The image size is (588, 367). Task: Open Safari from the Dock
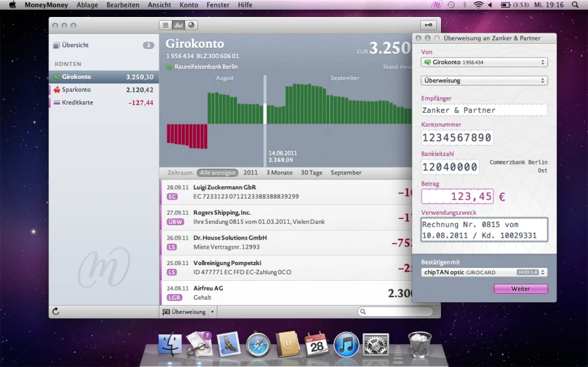[x=258, y=344]
